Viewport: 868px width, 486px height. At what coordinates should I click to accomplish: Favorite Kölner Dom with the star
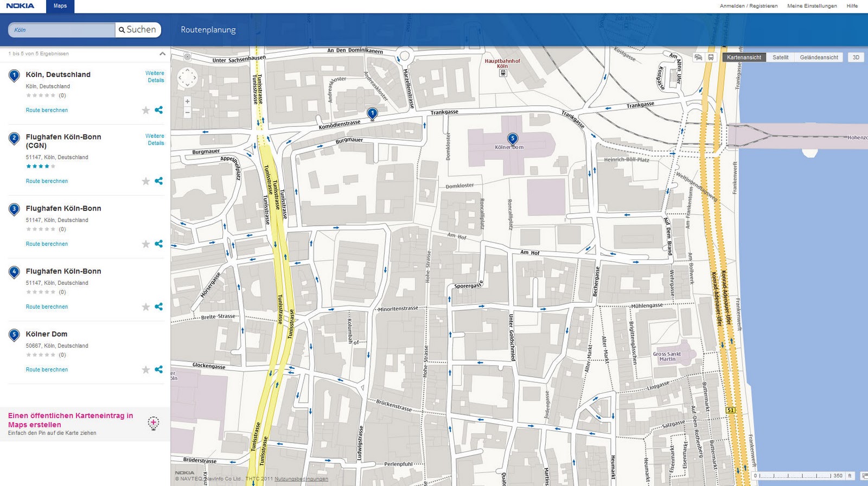[x=145, y=370]
